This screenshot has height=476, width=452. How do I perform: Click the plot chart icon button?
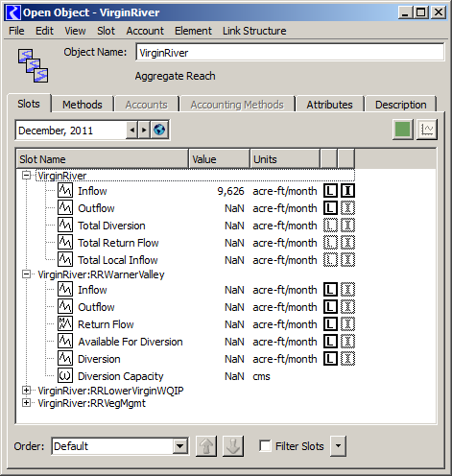coord(427,130)
